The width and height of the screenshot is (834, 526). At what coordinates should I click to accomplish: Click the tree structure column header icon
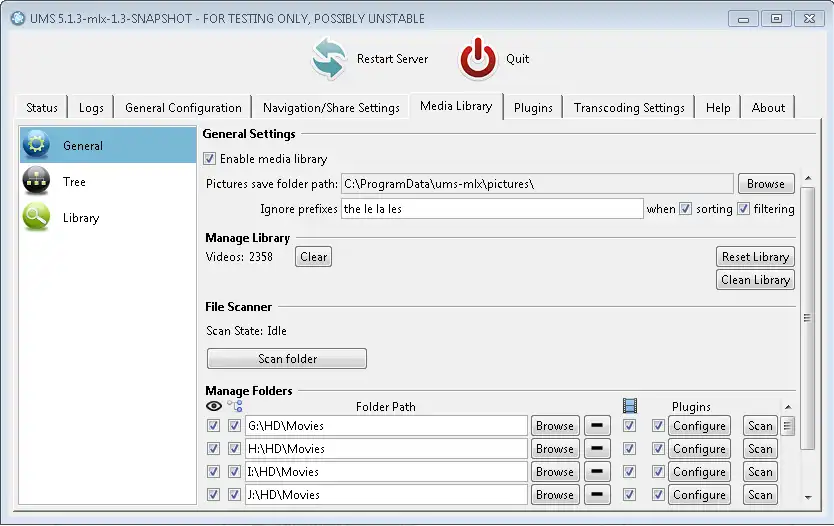pos(235,406)
